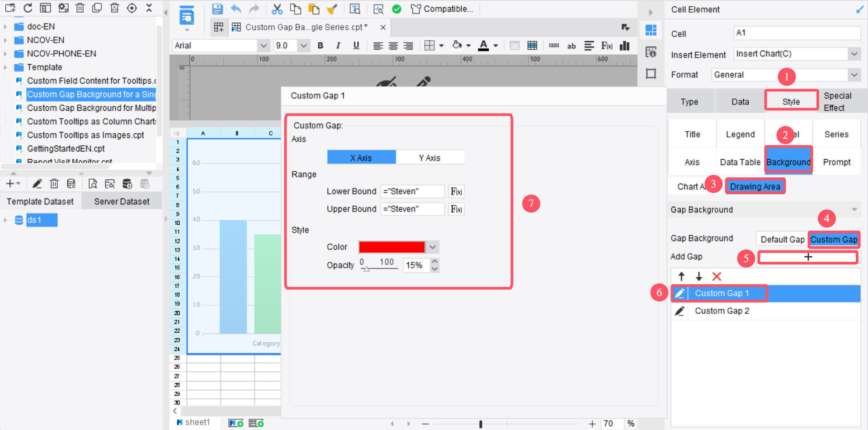Toggle Bold formatting
This screenshot has height=430, width=868.
pos(321,45)
